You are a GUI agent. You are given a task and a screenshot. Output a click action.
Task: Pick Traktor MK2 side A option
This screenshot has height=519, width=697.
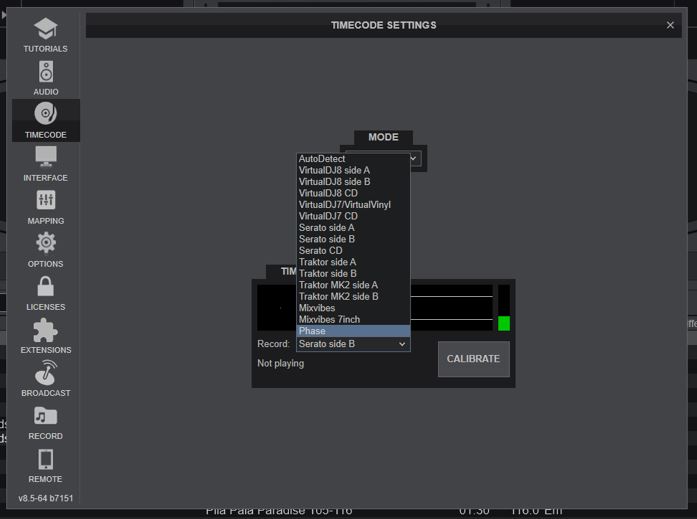click(x=352, y=285)
